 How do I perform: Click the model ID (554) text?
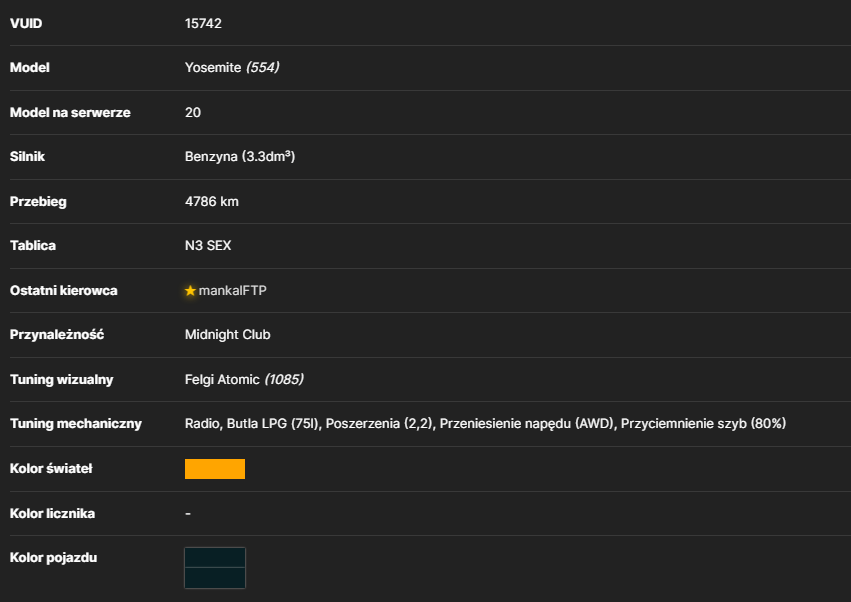coord(263,67)
